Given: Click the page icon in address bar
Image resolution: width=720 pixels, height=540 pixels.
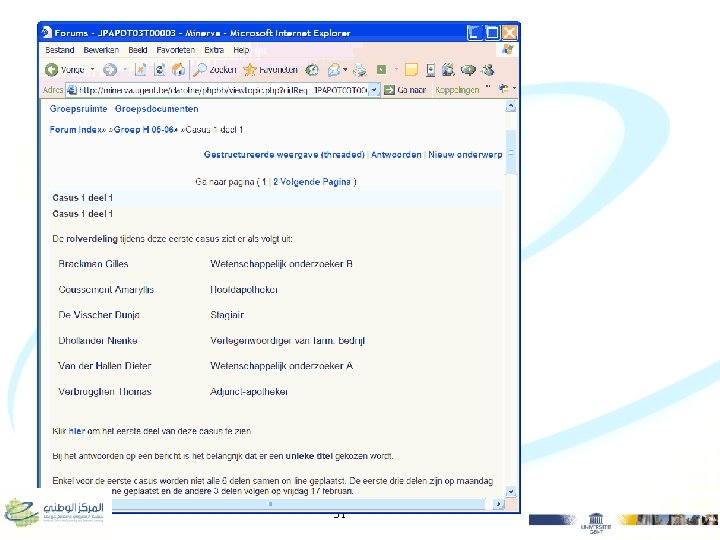Looking at the screenshot, I should tap(72, 90).
